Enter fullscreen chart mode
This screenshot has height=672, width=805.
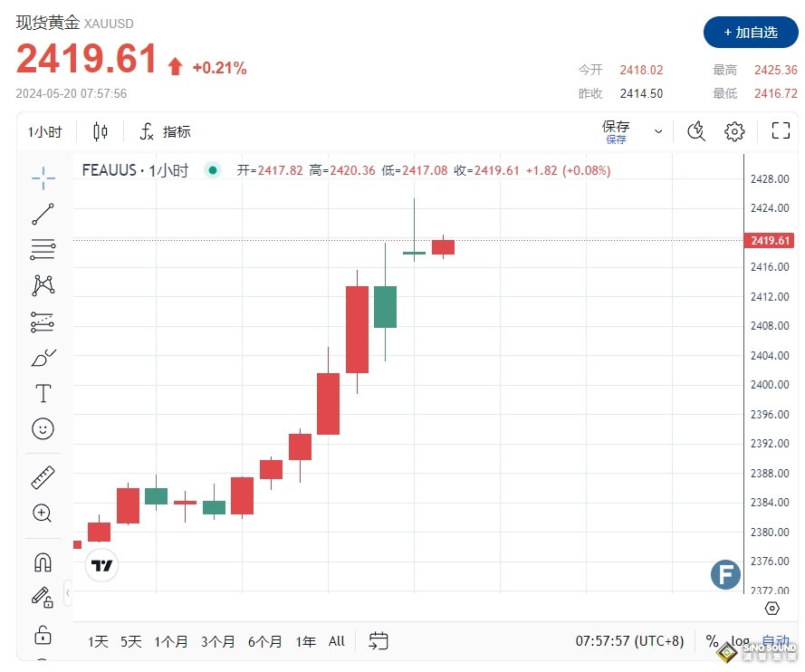coord(781,131)
